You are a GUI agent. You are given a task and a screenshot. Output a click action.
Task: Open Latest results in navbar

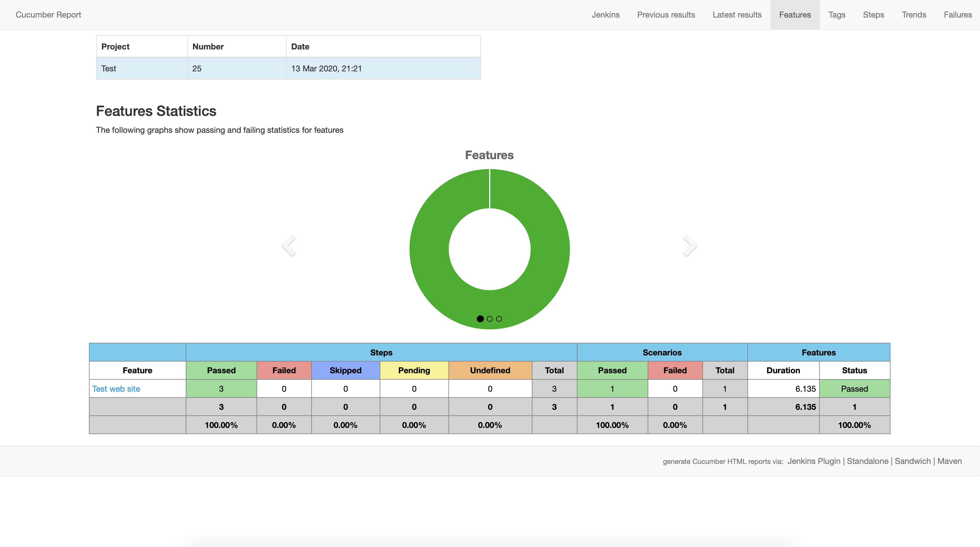(x=737, y=15)
